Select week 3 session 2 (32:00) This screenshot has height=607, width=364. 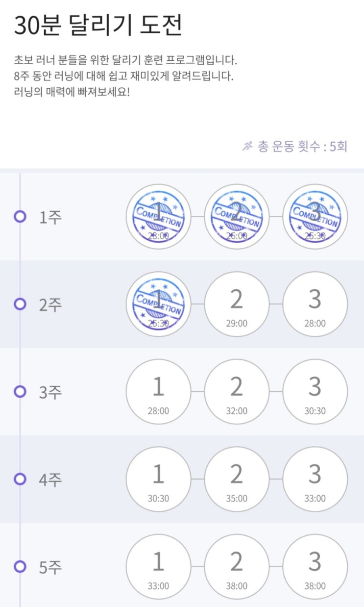[237, 391]
